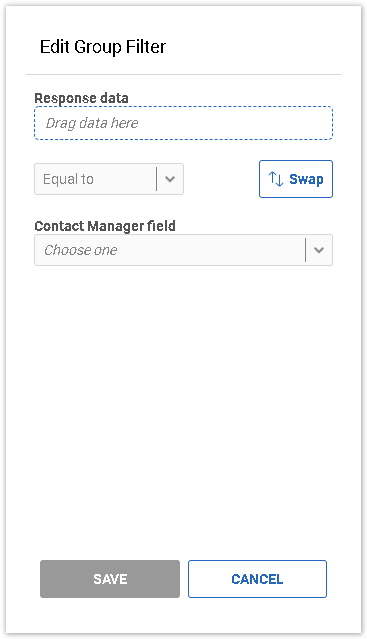Click the chevron icon in Contact Manager field
This screenshot has width=367, height=639.
click(319, 250)
